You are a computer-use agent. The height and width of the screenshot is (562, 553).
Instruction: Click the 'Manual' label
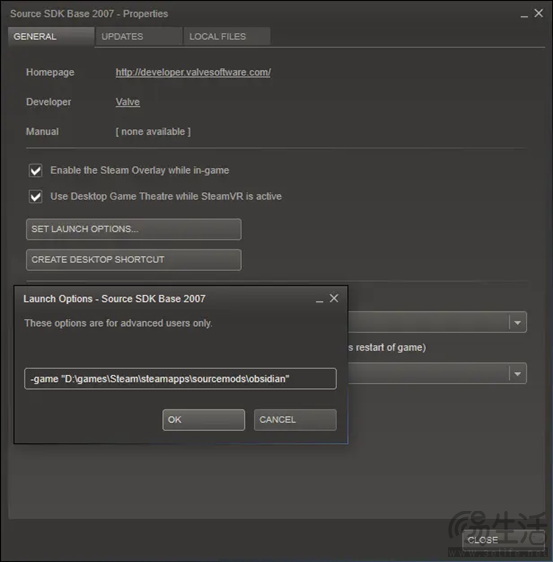click(x=42, y=132)
